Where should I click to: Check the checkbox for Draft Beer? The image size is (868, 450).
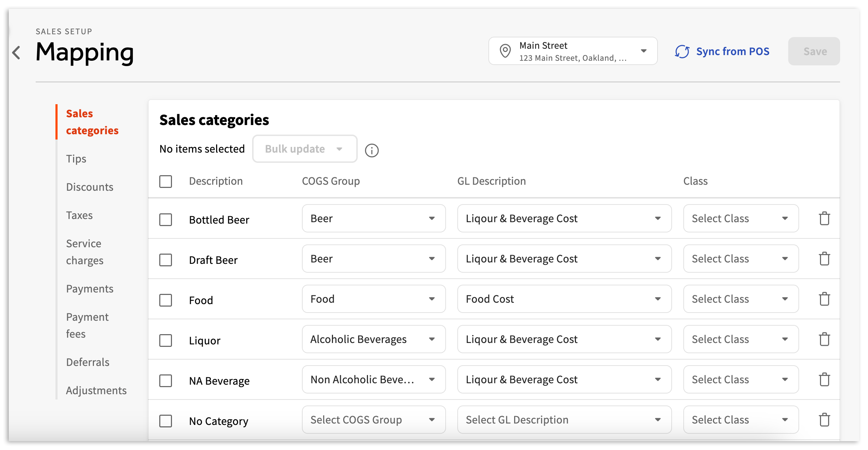coord(165,260)
